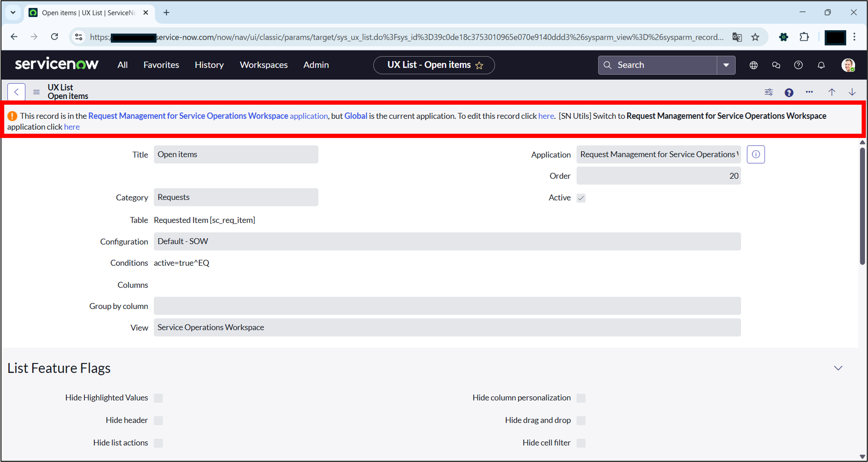The width and height of the screenshot is (868, 462).
Task: Open user profile avatar menu
Action: click(x=847, y=65)
